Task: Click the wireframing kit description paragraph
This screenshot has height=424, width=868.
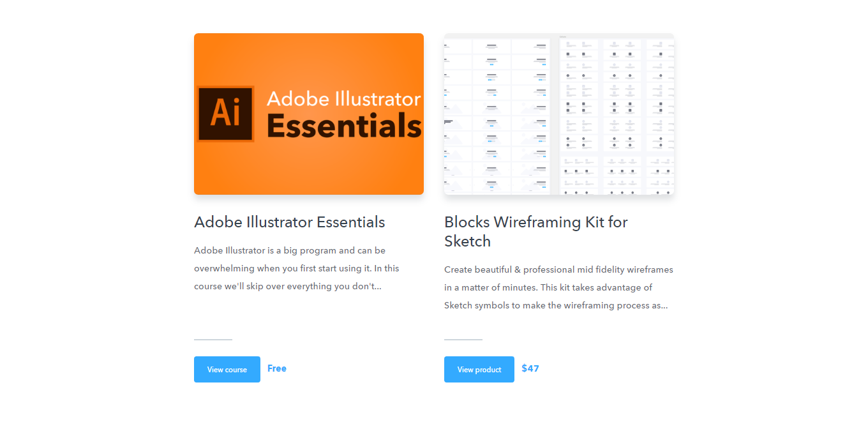Action: coord(558,287)
